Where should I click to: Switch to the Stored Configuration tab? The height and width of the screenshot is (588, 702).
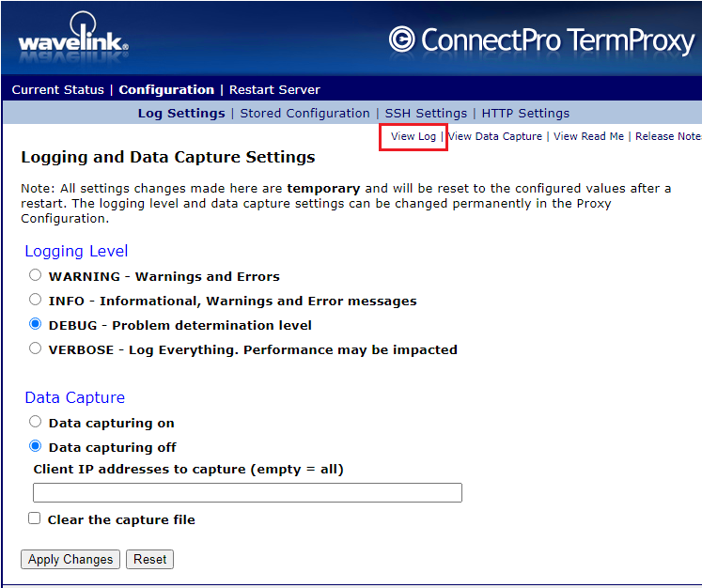pyautogui.click(x=304, y=114)
